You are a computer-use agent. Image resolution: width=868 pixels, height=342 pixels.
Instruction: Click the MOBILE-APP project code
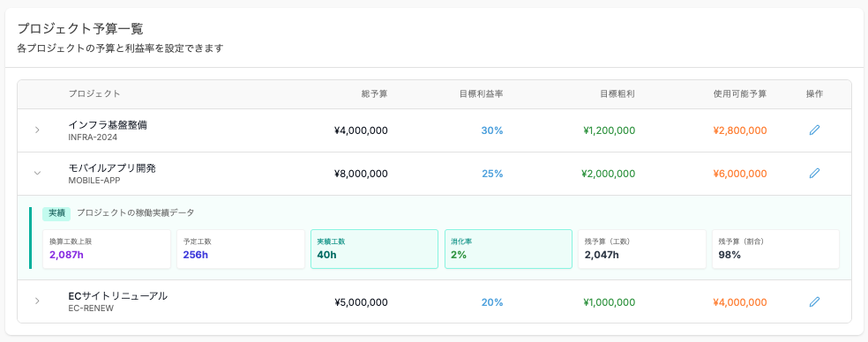point(94,181)
